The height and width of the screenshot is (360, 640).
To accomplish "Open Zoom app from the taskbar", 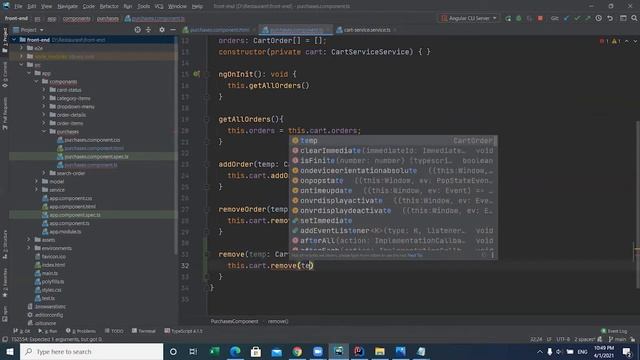I will 318,351.
